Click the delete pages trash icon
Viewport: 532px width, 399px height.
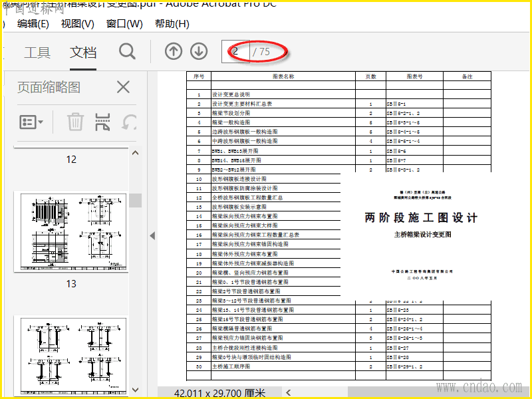point(75,122)
